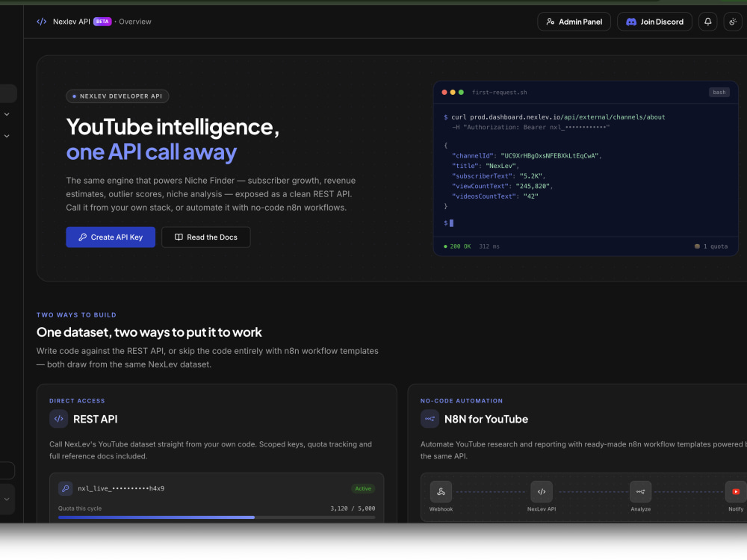747x560 pixels.
Task: Click the quota progress bar
Action: click(x=217, y=517)
